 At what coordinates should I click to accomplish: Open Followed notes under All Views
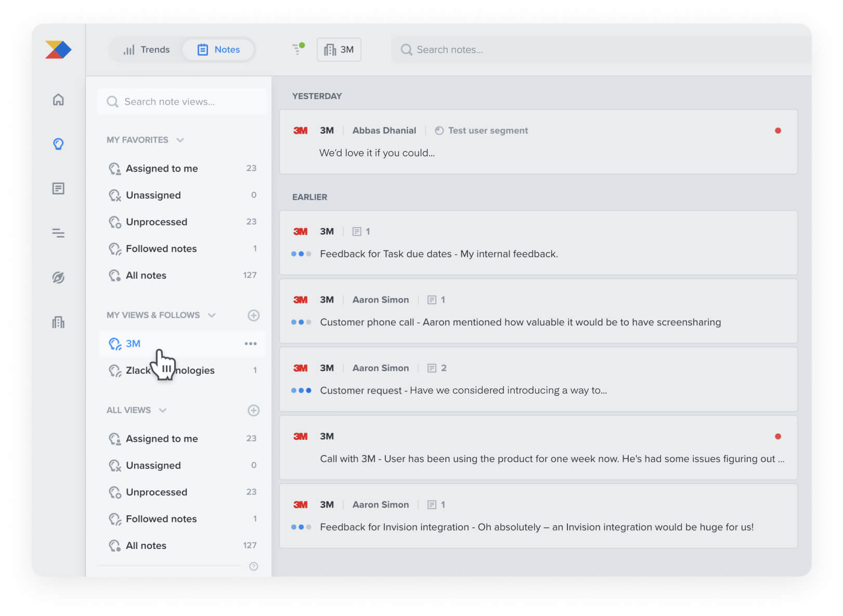(182, 519)
